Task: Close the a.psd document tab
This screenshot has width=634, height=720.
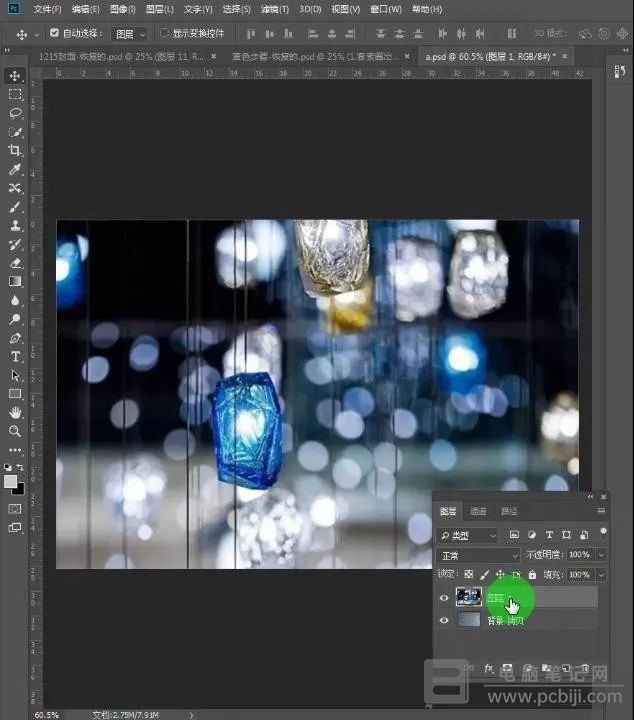Action: click(565, 56)
